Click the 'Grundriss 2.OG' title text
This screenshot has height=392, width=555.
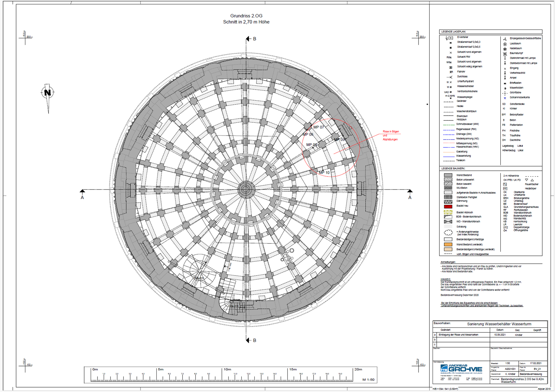click(x=246, y=16)
